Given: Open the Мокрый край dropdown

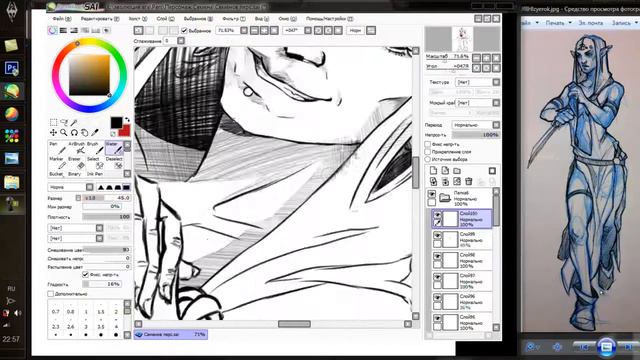Looking at the screenshot, I should tap(477, 103).
